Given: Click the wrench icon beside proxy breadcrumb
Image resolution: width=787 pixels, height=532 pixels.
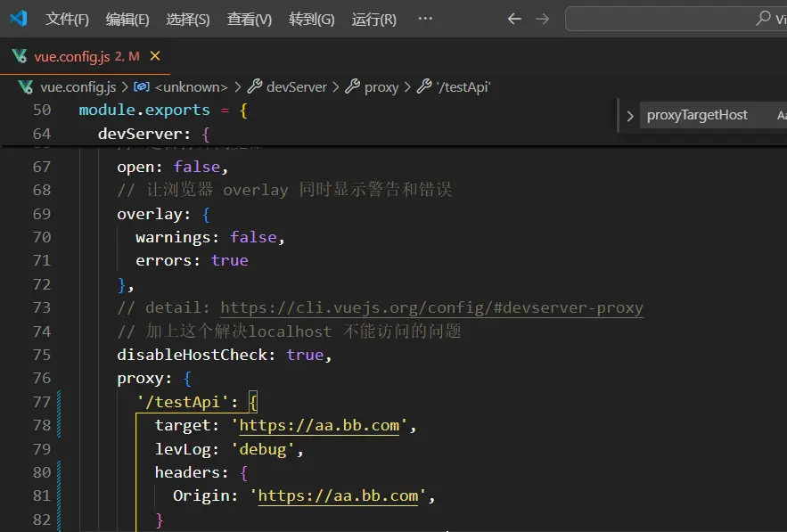Looking at the screenshot, I should (353, 86).
